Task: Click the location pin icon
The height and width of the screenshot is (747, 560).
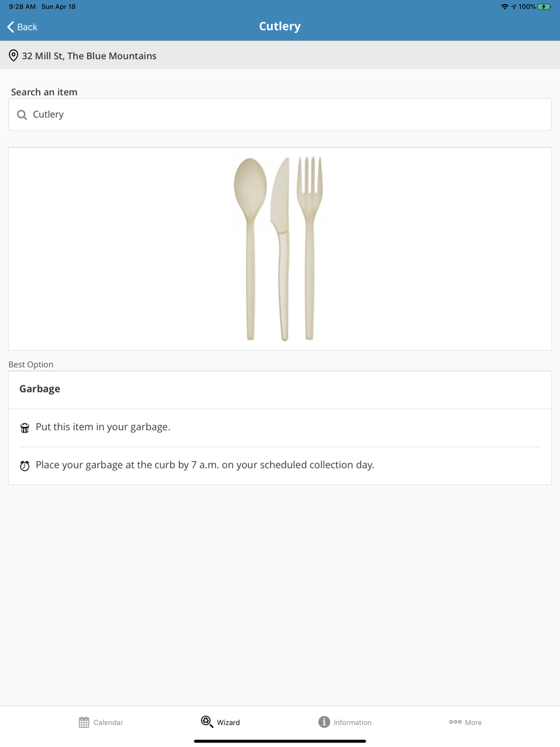Action: pyautogui.click(x=13, y=55)
